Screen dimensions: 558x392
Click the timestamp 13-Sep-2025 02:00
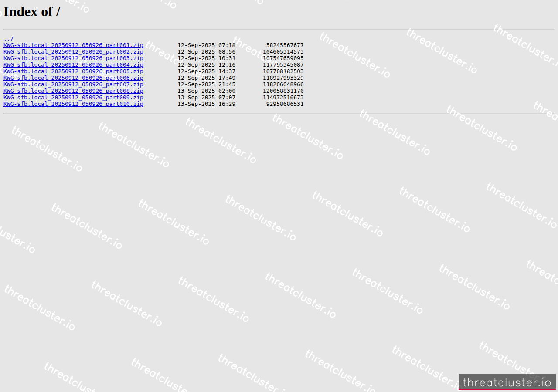[x=207, y=91]
